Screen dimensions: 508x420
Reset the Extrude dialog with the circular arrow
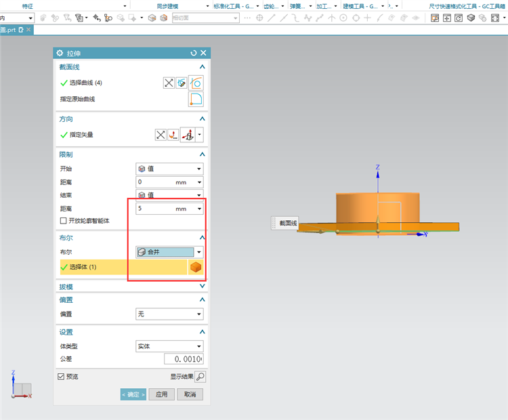click(x=194, y=53)
